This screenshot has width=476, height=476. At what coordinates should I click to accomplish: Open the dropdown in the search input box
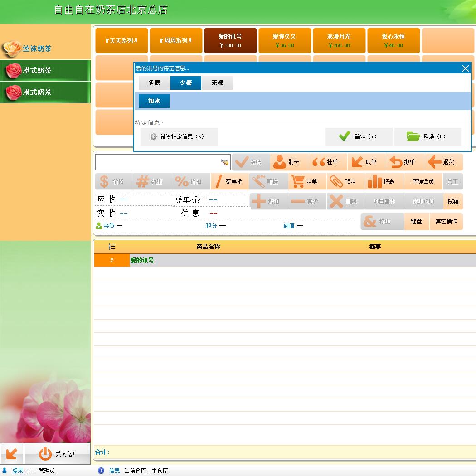[x=225, y=162]
